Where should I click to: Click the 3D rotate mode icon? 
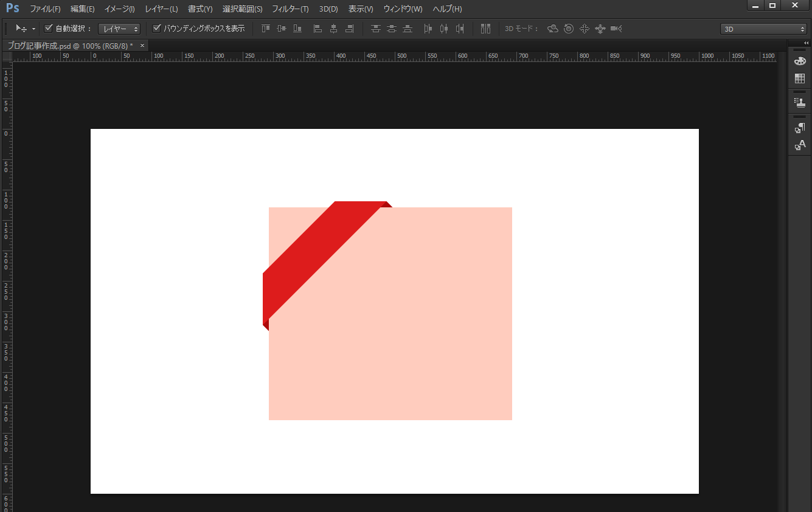(x=552, y=29)
